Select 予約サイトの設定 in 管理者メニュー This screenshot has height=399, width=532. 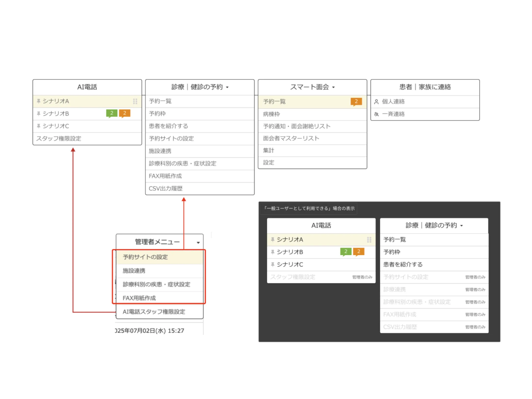click(145, 257)
